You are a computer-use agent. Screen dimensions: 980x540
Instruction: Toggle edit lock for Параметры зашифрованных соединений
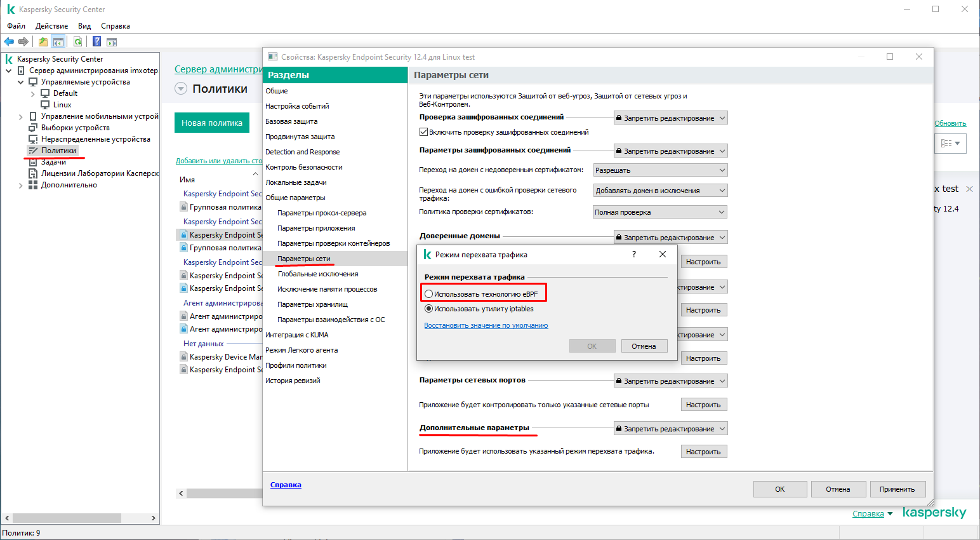pyautogui.click(x=670, y=151)
